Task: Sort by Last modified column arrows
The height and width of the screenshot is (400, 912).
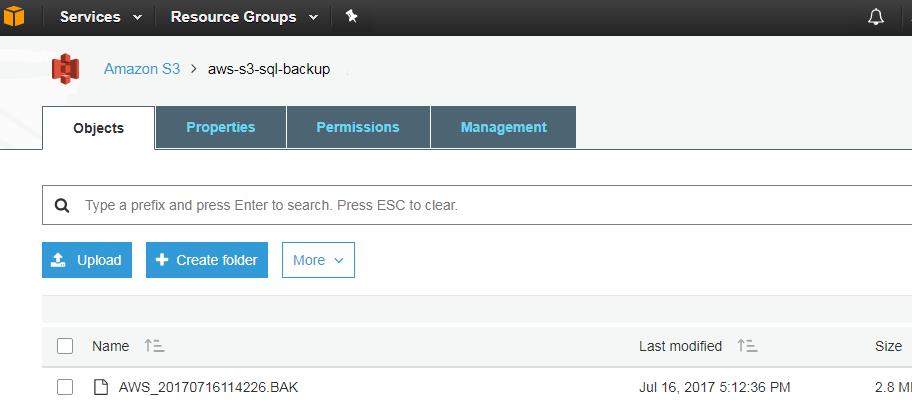Action: click(x=747, y=346)
